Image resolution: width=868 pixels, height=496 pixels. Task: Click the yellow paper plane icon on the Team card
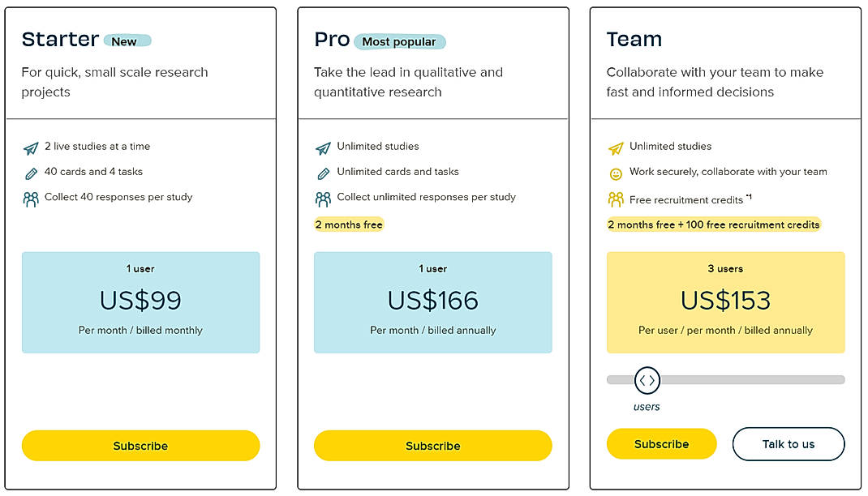tap(614, 146)
